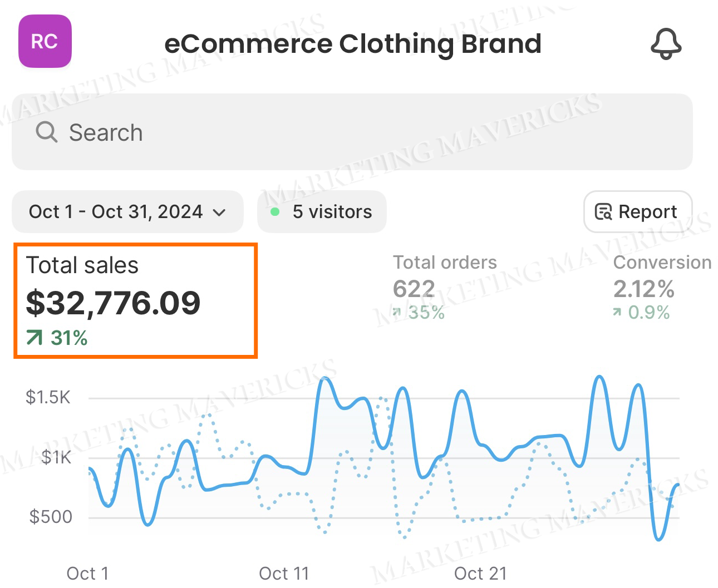Click the Oct 11 label on chart axis
Screen dimensions: 718x588
click(284, 573)
